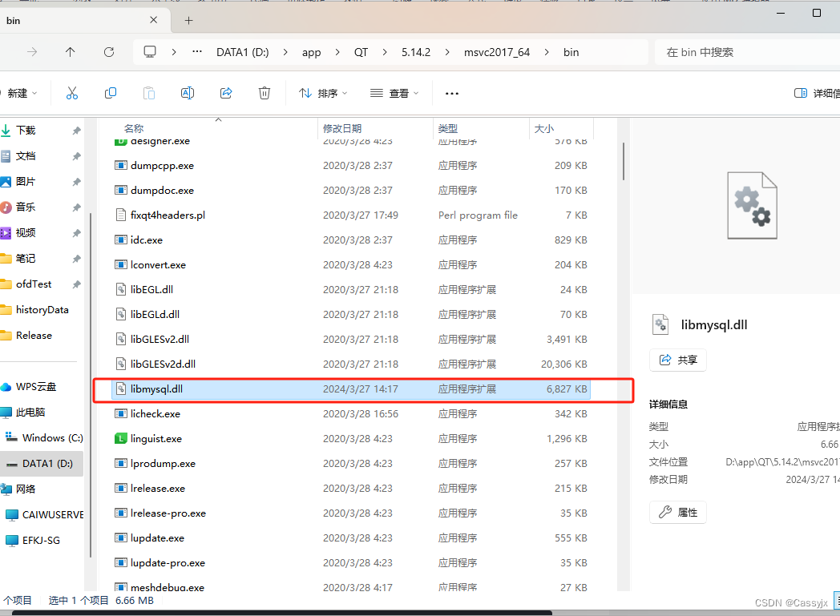840x616 pixels.
Task: Select linguist.exe by its green icon
Action: click(x=120, y=438)
